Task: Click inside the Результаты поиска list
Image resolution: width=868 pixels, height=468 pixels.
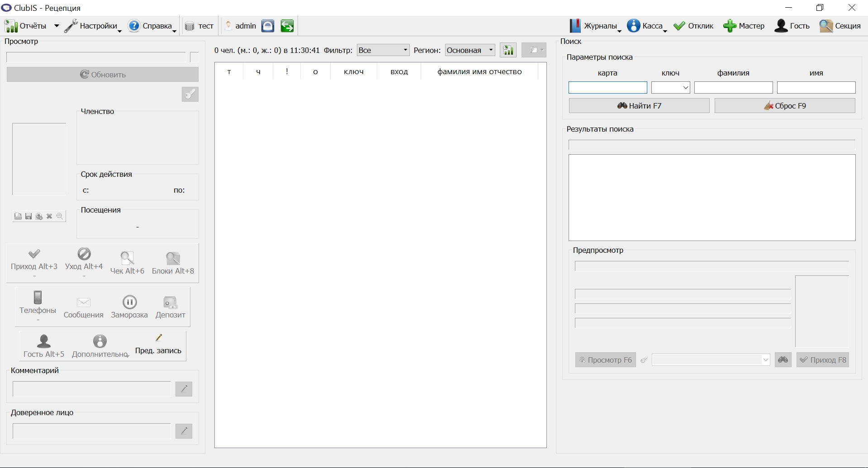Action: point(712,198)
